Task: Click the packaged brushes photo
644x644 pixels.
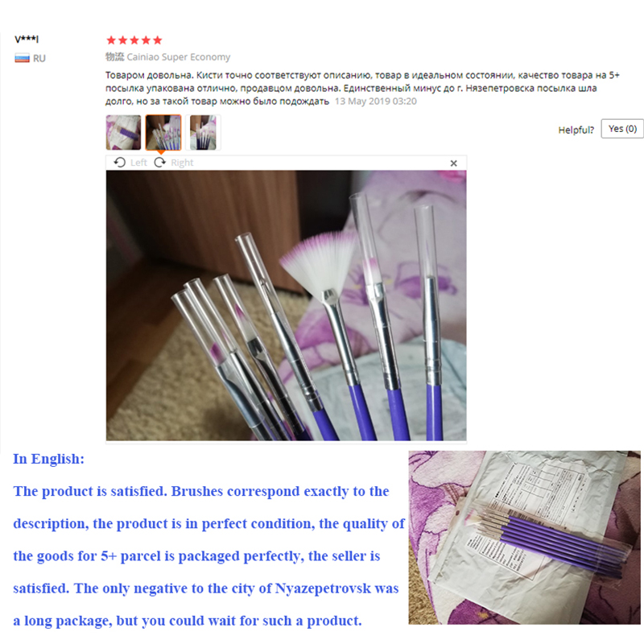Action: (x=524, y=537)
